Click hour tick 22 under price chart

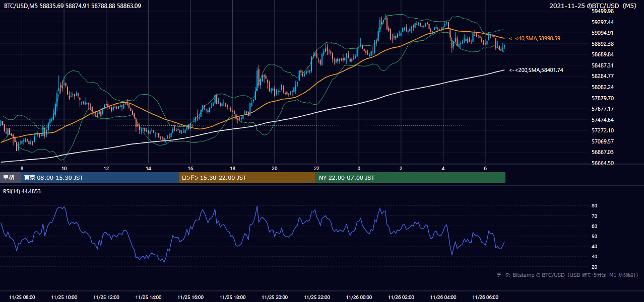316,168
